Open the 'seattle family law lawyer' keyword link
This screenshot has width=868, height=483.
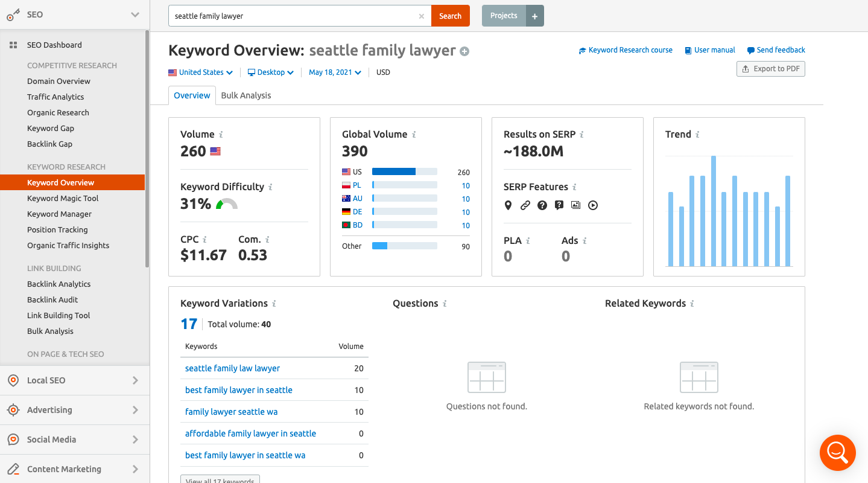[232, 368]
